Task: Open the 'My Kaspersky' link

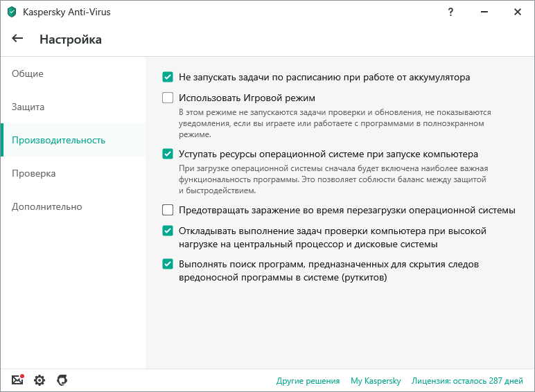Action: click(x=376, y=381)
